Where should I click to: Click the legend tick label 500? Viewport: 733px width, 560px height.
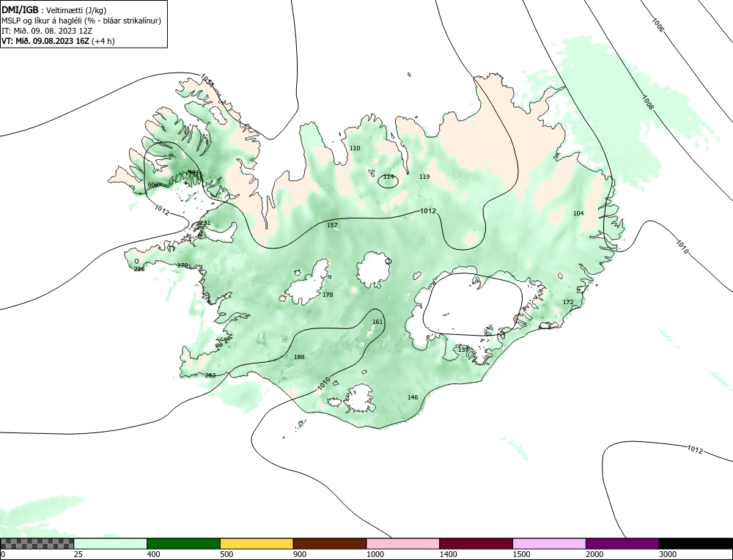pyautogui.click(x=226, y=554)
